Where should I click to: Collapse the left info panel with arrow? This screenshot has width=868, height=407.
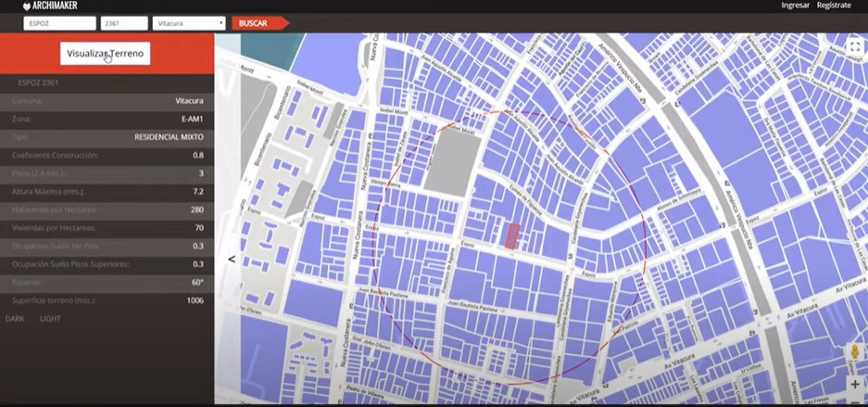232,260
